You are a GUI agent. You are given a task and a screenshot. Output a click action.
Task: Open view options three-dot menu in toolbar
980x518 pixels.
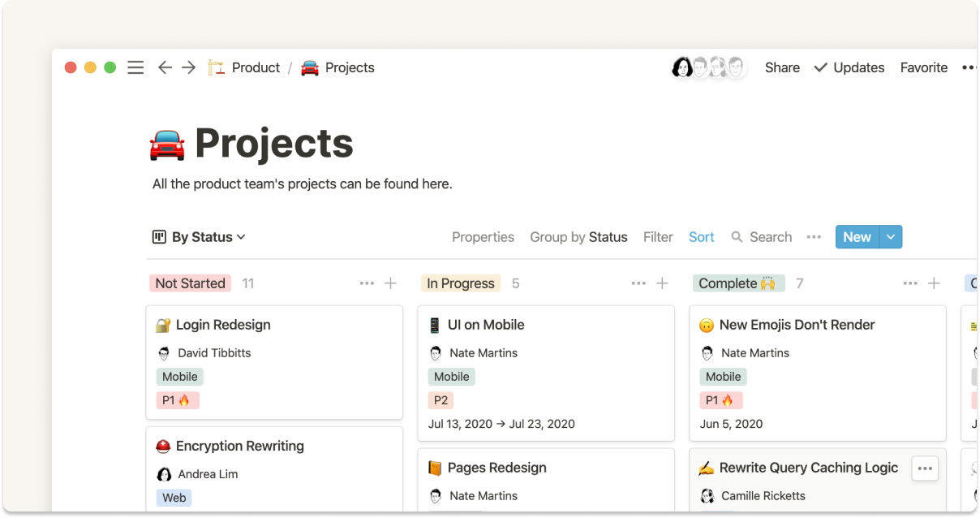click(814, 237)
